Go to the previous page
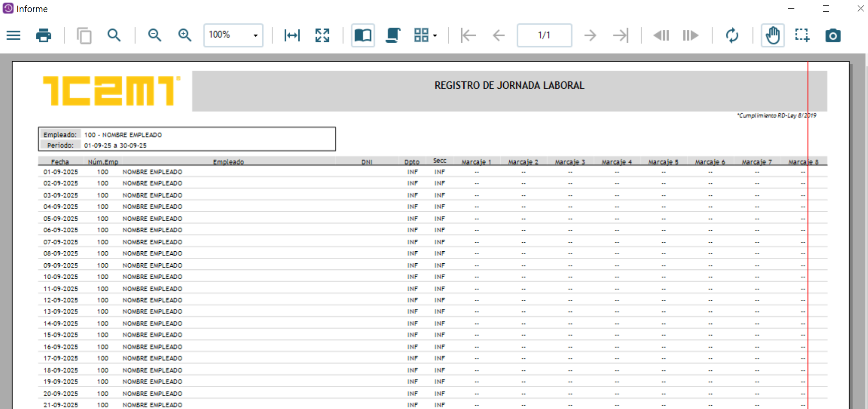Image resolution: width=868 pixels, height=409 pixels. [499, 35]
